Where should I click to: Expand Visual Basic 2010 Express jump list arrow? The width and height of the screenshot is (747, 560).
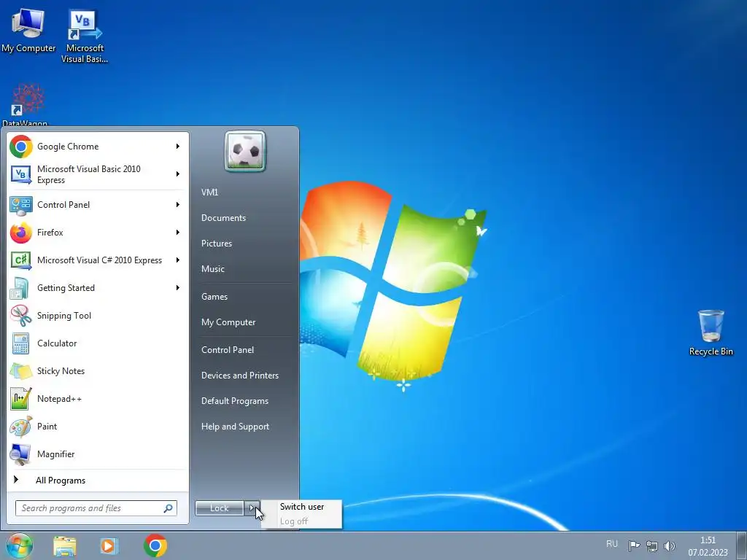[178, 174]
